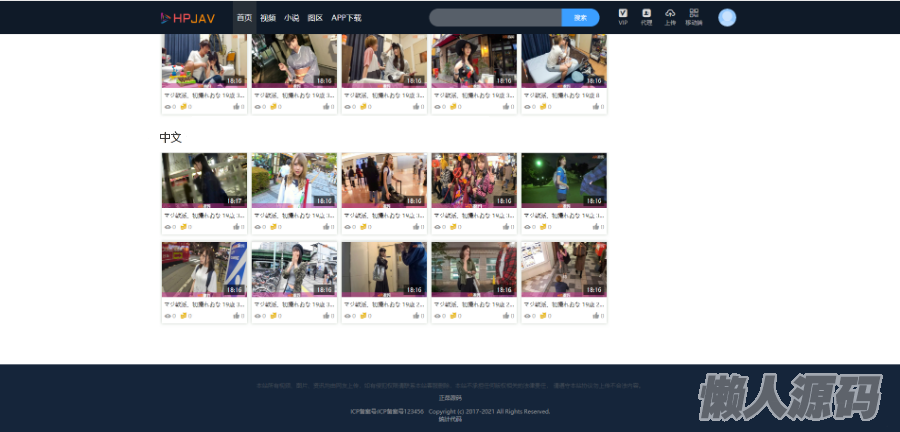Open the 移动端 QR code icon
This screenshot has width=900, height=432.
(693, 17)
